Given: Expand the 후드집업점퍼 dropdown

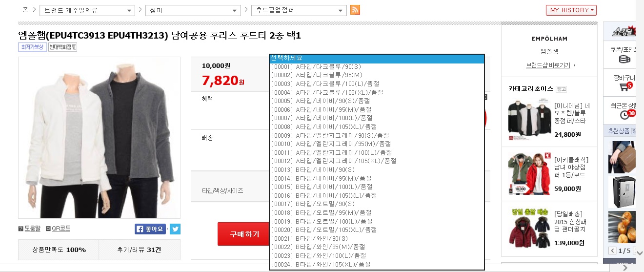Looking at the screenshot, I should (x=299, y=10).
